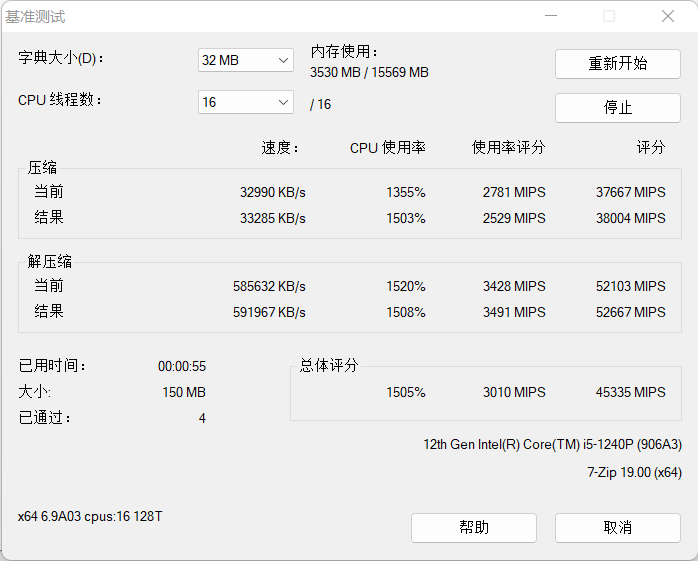The height and width of the screenshot is (561, 698).
Task: Close the 基准测试 window
Action: 668,16
